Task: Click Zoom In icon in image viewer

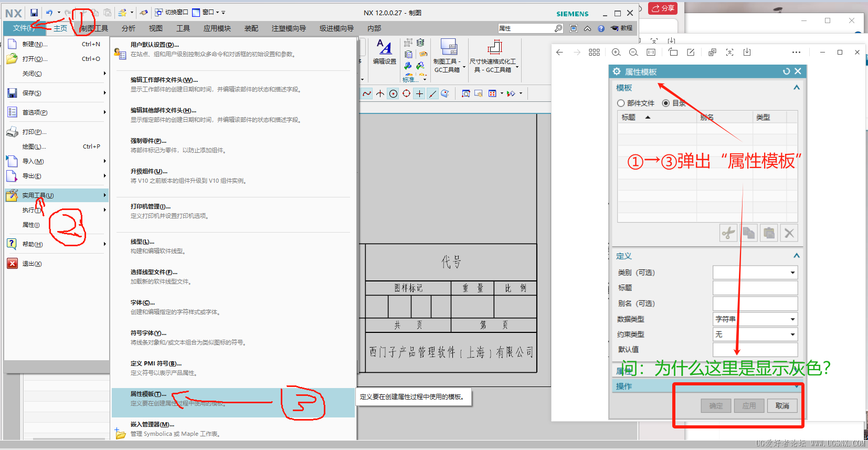Action: coord(616,52)
